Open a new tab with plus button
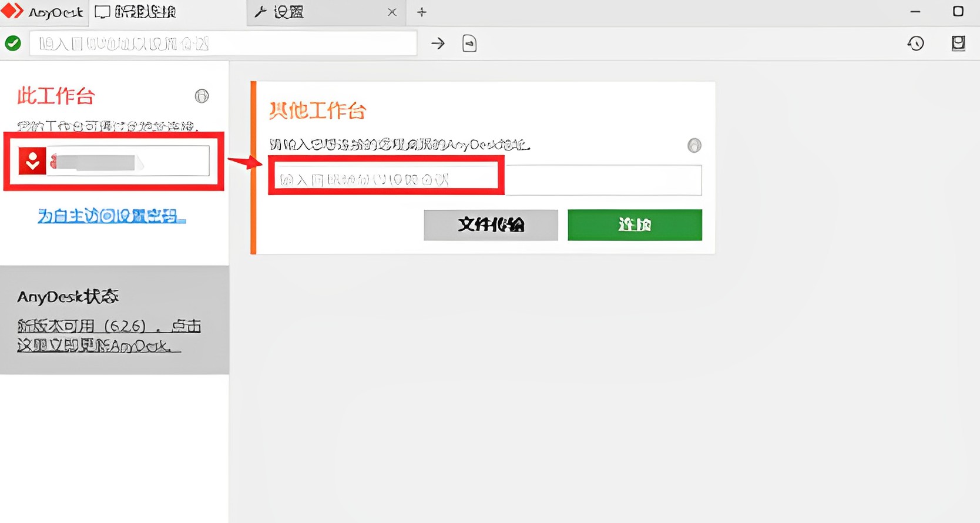The height and width of the screenshot is (523, 980). (x=422, y=12)
